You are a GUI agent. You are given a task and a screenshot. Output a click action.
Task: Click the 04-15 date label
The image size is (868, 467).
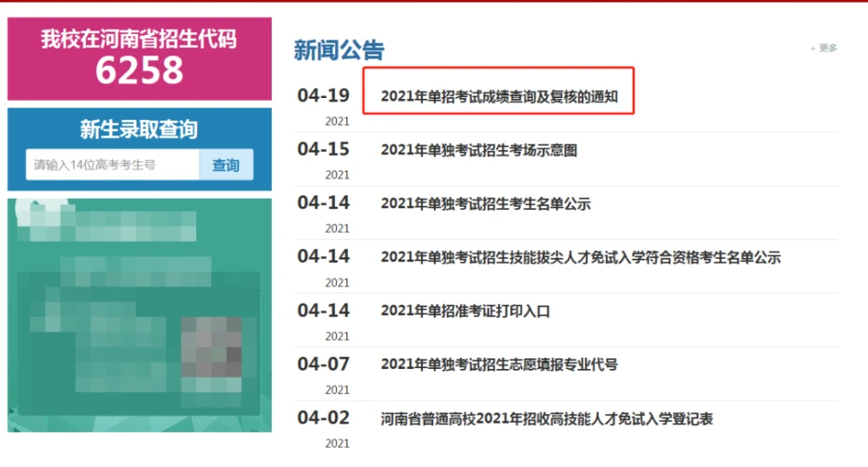pos(323,149)
